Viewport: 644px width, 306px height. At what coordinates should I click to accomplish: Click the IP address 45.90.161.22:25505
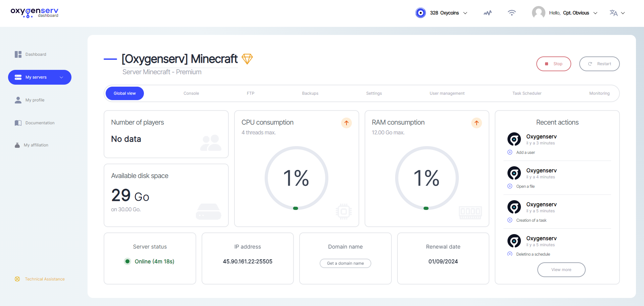tap(248, 261)
